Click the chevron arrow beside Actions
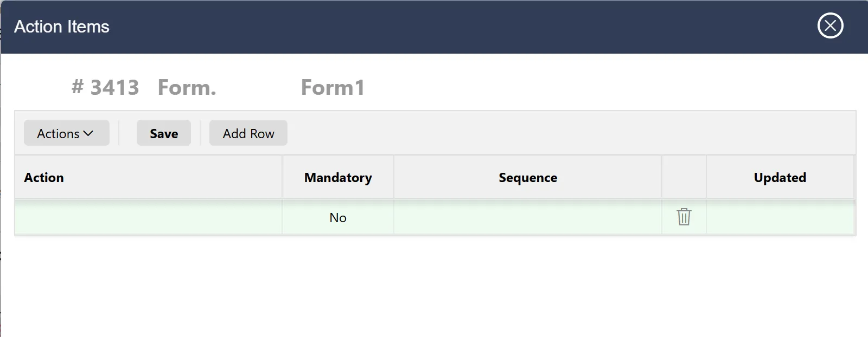The height and width of the screenshot is (337, 868). click(88, 133)
